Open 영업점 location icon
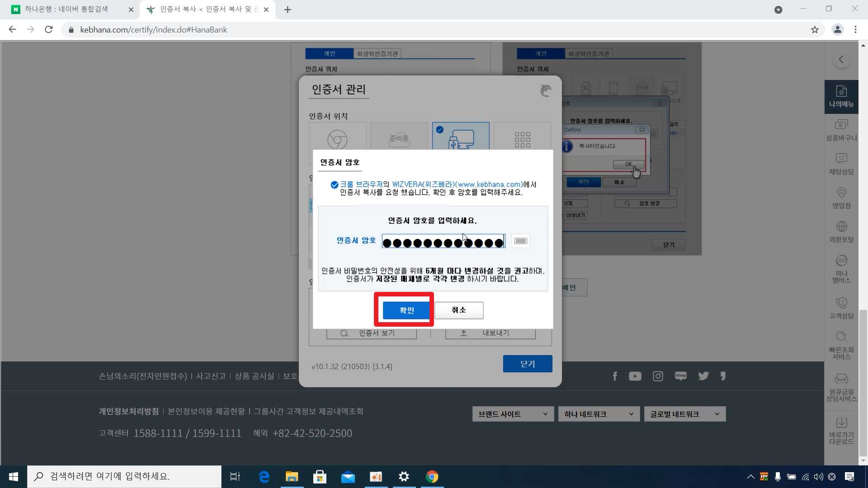Screen dimensions: 868x488 [841, 198]
